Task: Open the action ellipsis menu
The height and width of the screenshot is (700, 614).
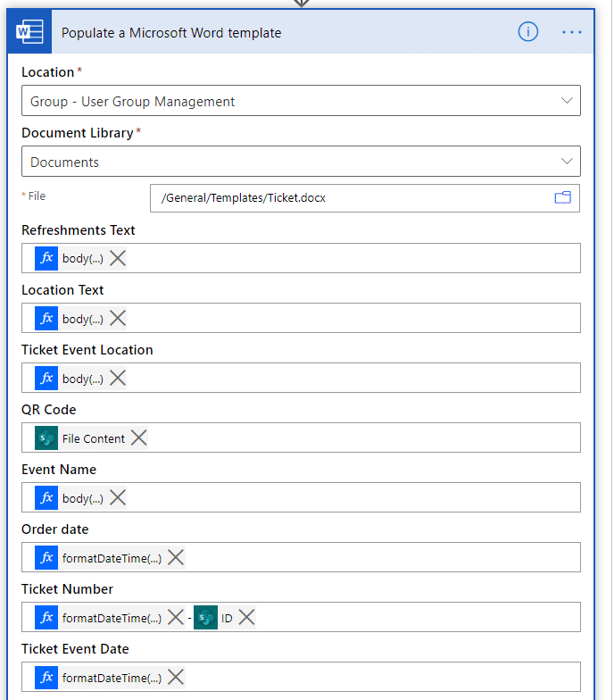Action: pos(571,32)
